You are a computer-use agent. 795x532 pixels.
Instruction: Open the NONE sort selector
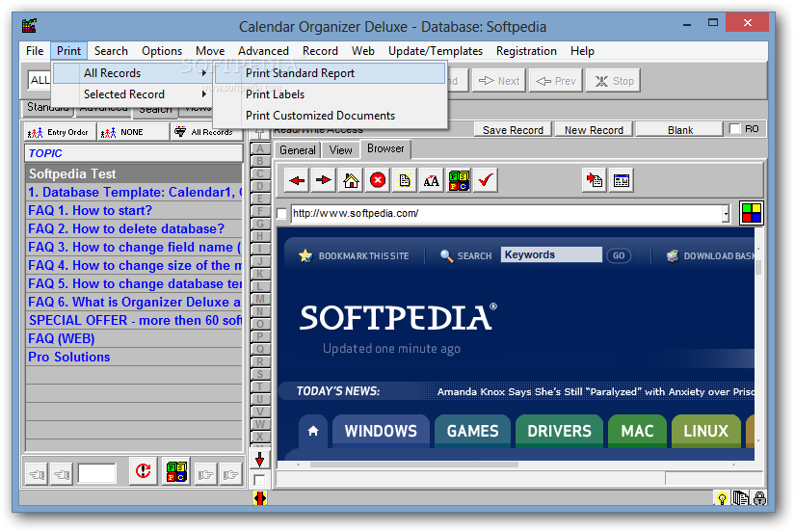pyautogui.click(x=133, y=132)
